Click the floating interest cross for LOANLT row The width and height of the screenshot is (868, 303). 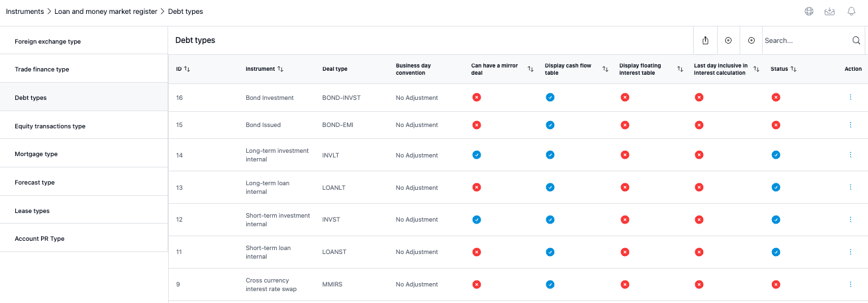coord(624,187)
